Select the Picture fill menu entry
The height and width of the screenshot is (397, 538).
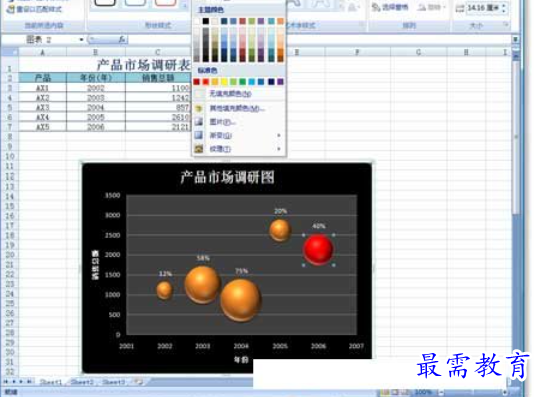(239, 122)
